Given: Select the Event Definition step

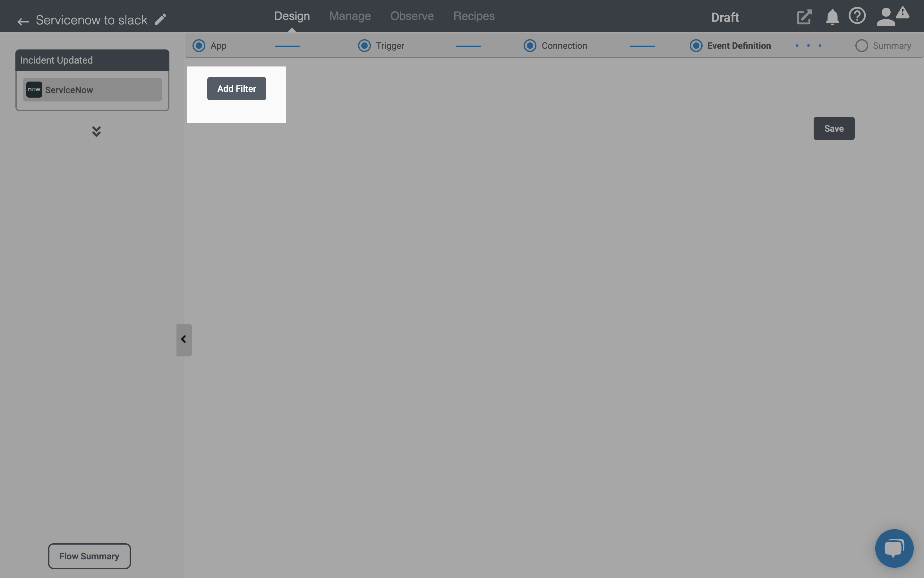Looking at the screenshot, I should point(730,46).
